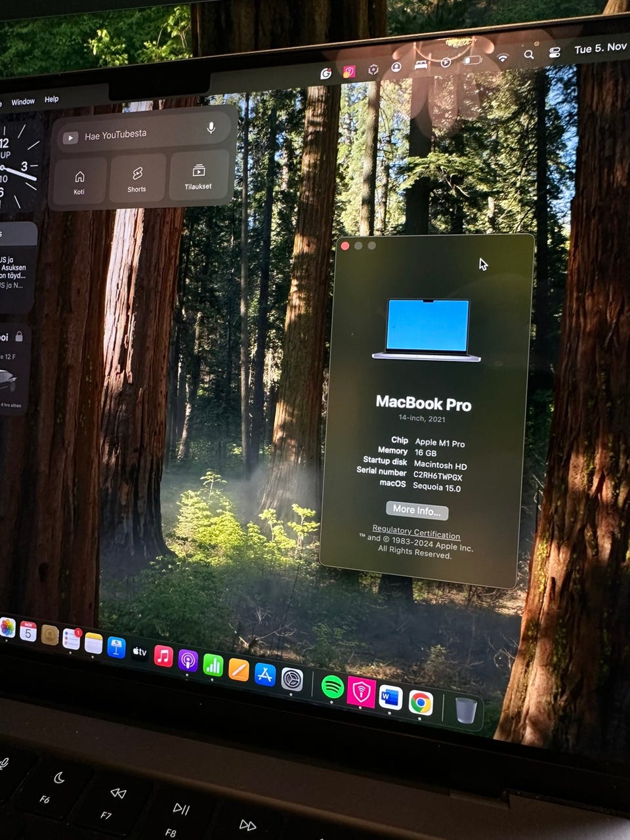Select the Apple M1 Pro chip value
The image size is (630, 840).
(440, 443)
